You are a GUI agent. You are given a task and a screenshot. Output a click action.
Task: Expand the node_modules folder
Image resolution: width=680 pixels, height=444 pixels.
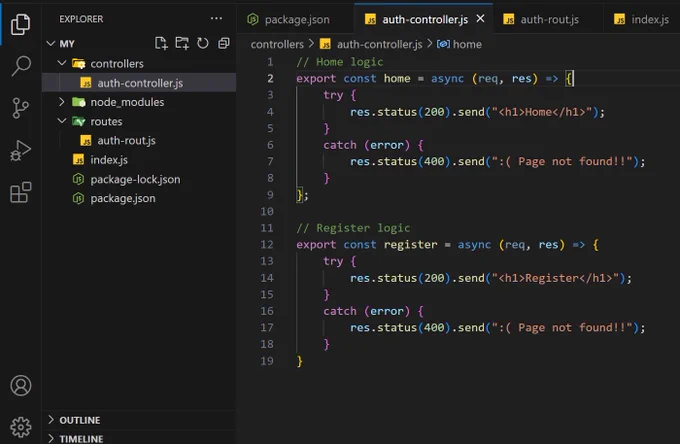(62, 102)
